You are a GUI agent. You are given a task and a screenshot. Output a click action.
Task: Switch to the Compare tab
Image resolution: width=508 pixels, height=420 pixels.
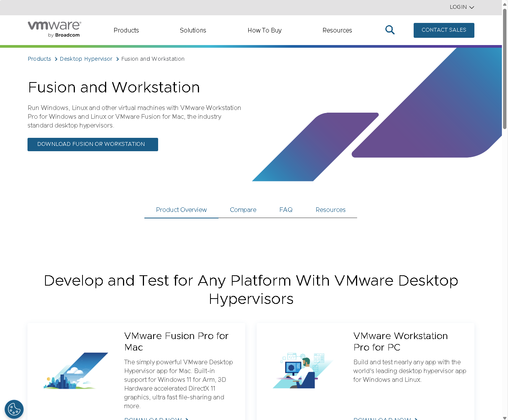coord(243,210)
